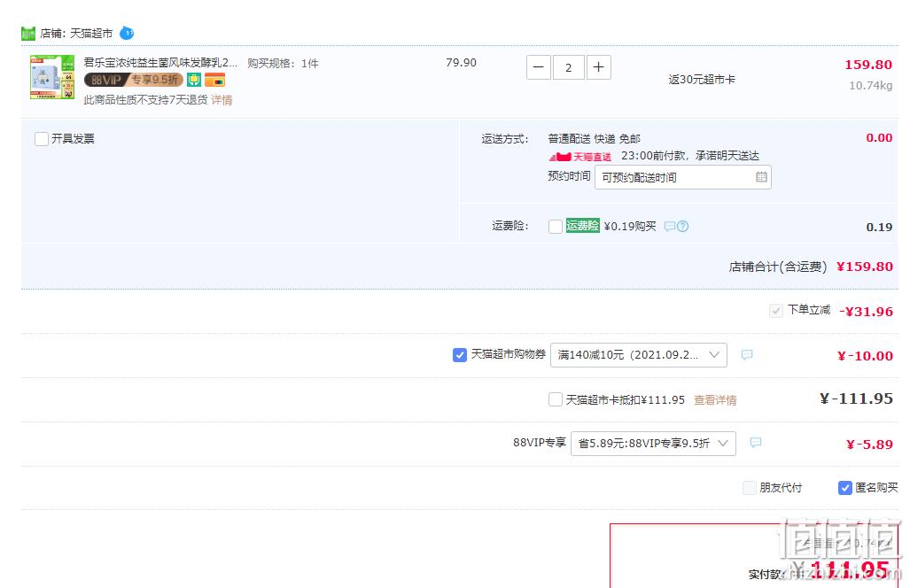Click the weight value 10.74kg

coord(870,86)
